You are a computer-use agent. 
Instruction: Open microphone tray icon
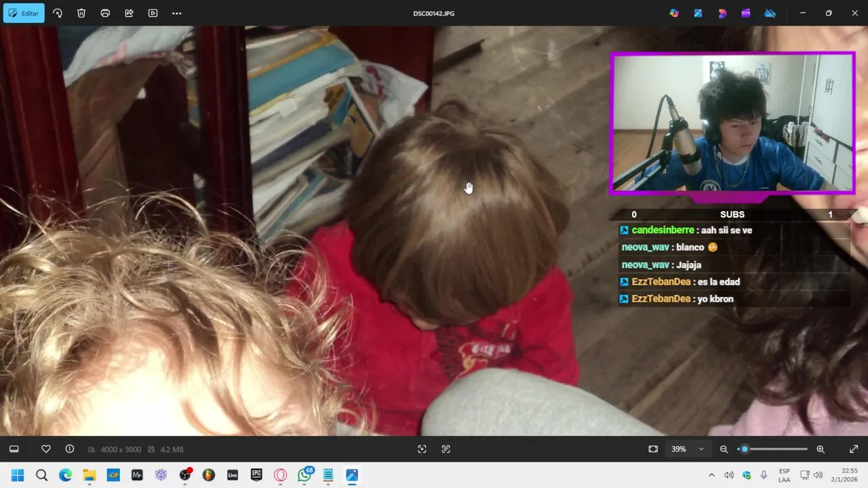tap(764, 475)
